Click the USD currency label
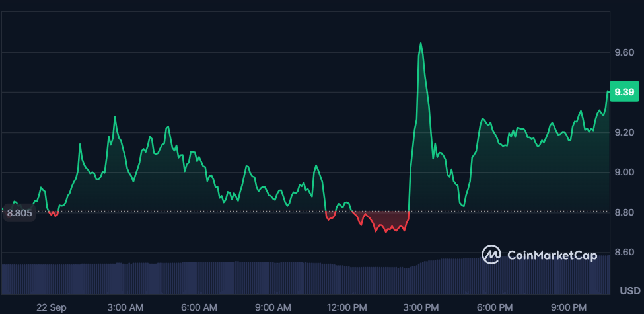 630,291
